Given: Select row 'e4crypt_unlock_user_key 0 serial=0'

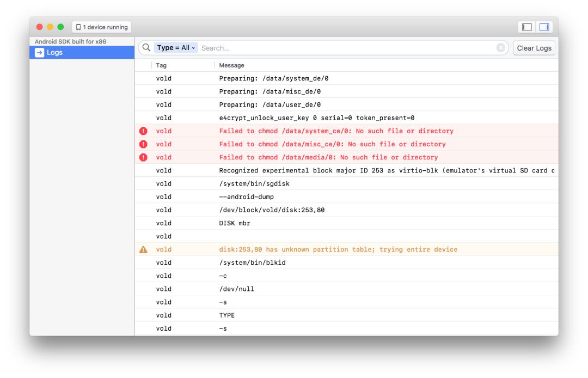Looking at the screenshot, I should coord(346,117).
